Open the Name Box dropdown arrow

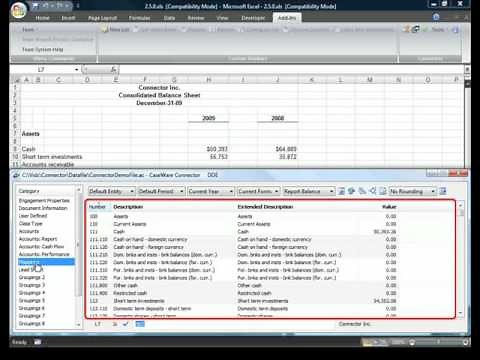point(76,69)
